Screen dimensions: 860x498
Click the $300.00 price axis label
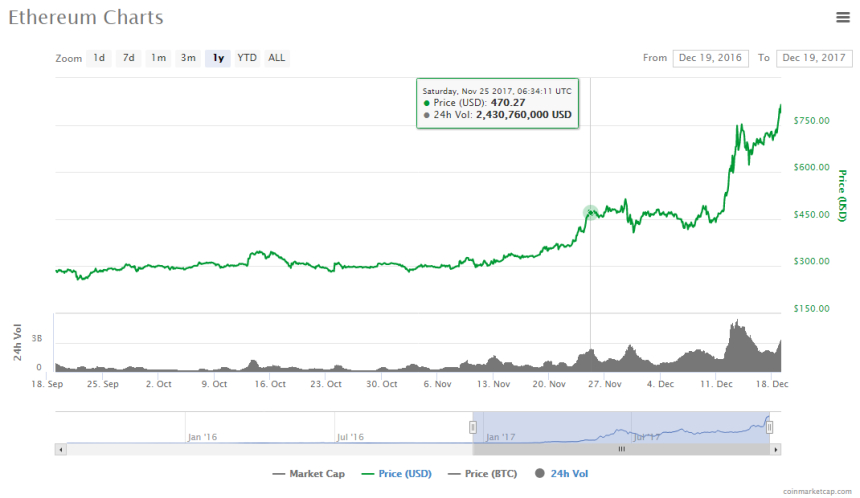(x=811, y=261)
